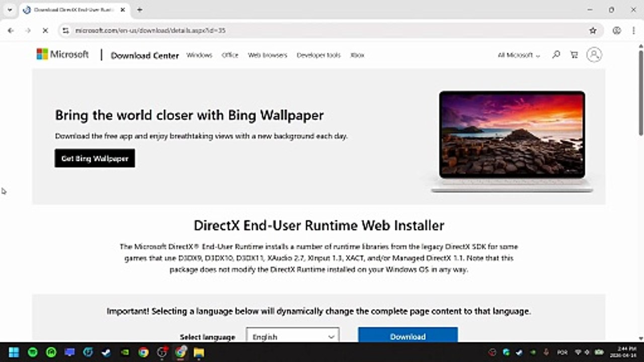Screen dimensions: 644x362
Task: Click the first Chrome icon in taskbar
Action: (x=143, y=352)
